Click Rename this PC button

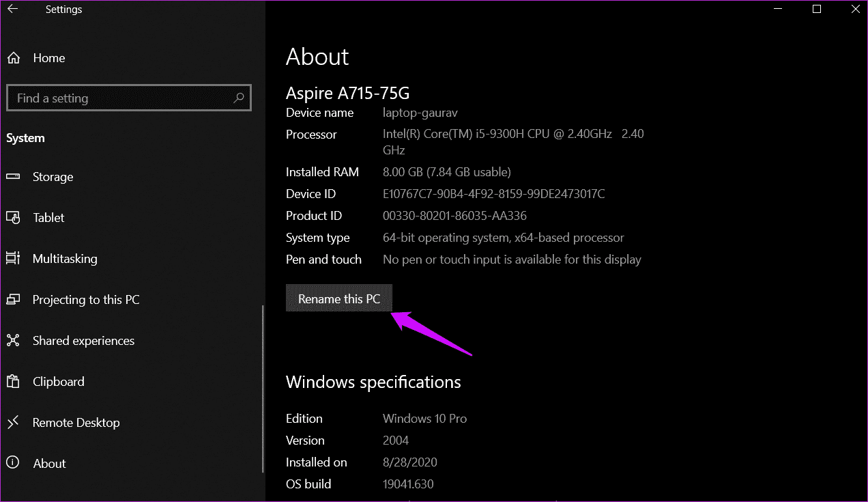click(x=339, y=298)
